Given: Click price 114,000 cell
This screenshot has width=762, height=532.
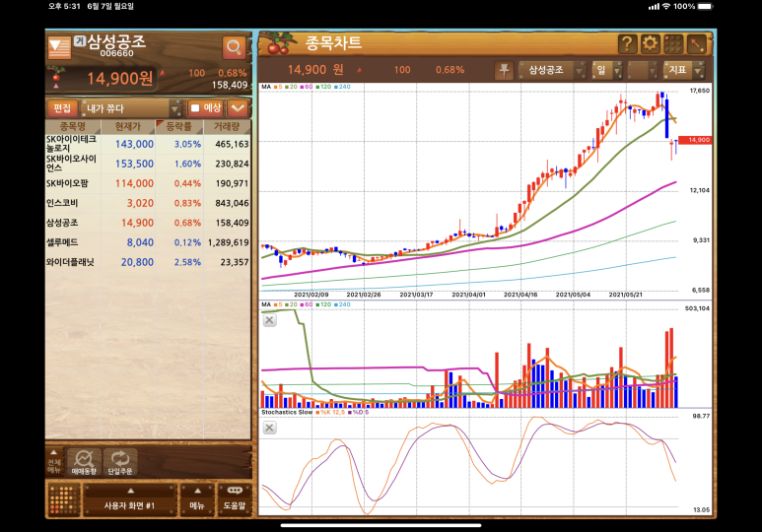Looking at the screenshot, I should pos(134,183).
